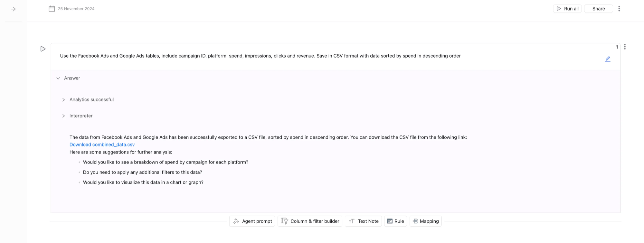Select the spend breakdown by campaign suggestion

pyautogui.click(x=166, y=162)
